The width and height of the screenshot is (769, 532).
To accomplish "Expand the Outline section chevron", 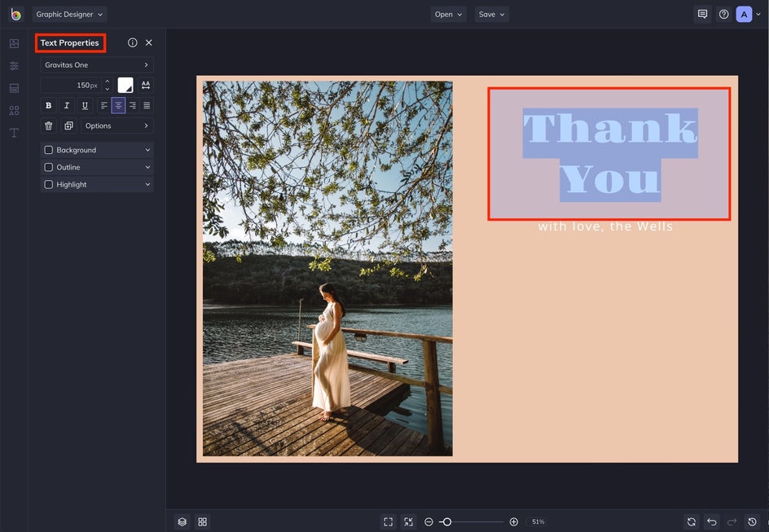I will tap(147, 167).
